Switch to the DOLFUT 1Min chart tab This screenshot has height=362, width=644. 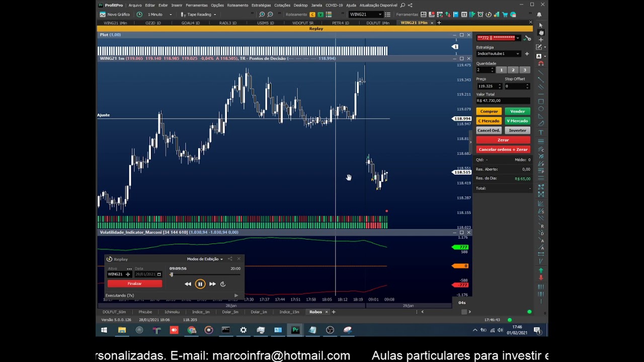click(x=378, y=23)
